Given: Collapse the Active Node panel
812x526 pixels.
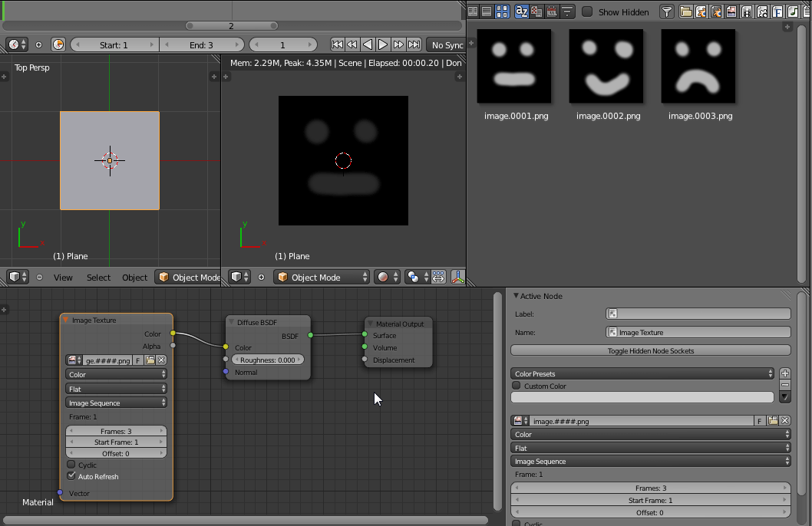Looking at the screenshot, I should coord(516,296).
